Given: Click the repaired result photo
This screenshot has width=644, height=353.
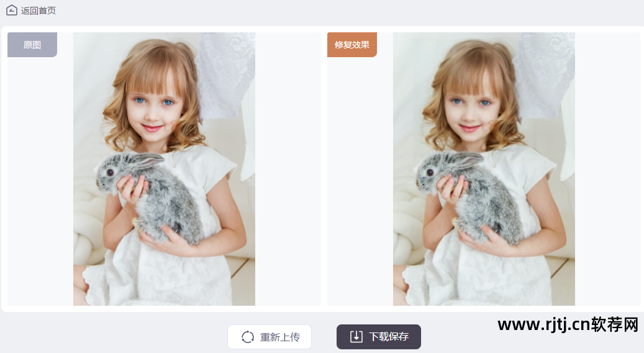Looking at the screenshot, I should 484,169.
